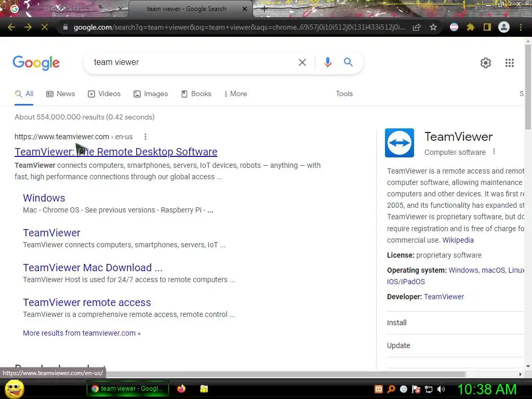
Task: Clear the search box with the X
Action: click(302, 62)
